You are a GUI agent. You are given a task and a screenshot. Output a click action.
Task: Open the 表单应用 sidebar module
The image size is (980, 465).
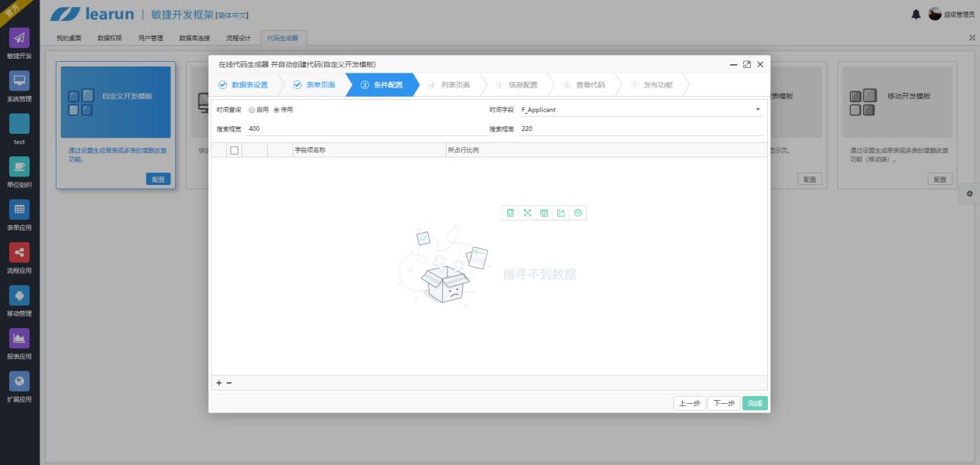coord(19,210)
